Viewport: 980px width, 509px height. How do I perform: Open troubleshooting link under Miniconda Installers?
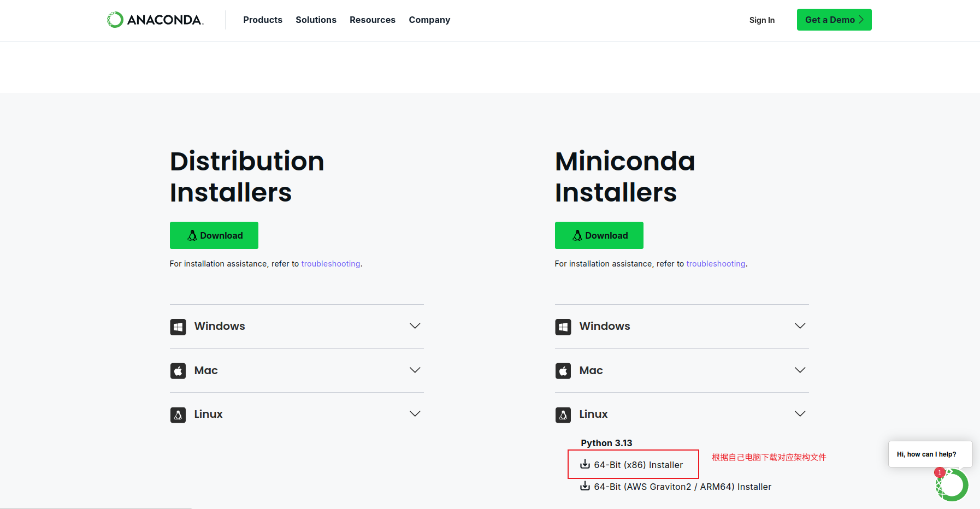click(716, 264)
